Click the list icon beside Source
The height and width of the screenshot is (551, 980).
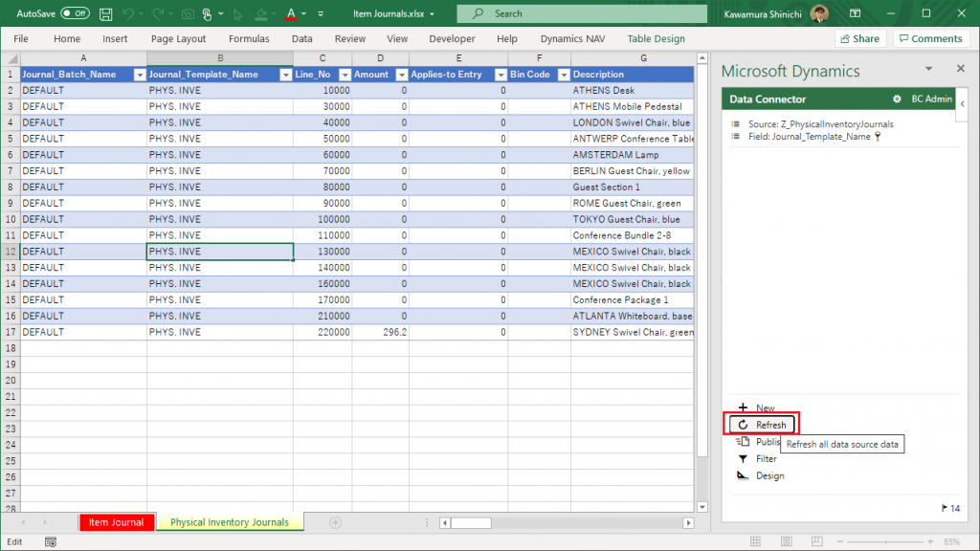736,124
